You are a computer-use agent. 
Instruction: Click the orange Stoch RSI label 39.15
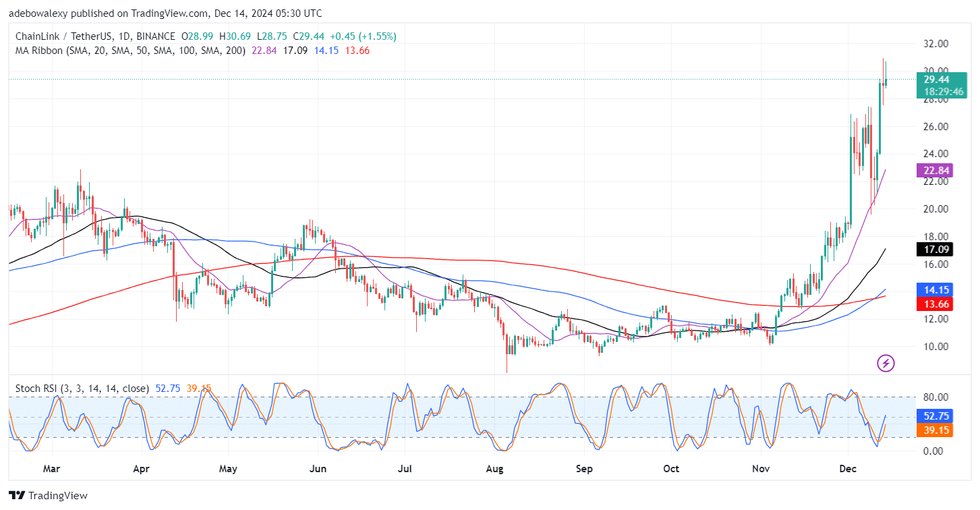click(x=935, y=429)
